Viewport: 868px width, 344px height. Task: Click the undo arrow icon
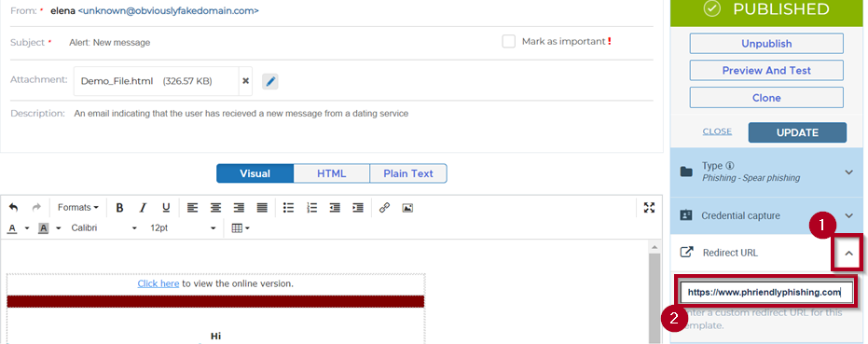14,208
